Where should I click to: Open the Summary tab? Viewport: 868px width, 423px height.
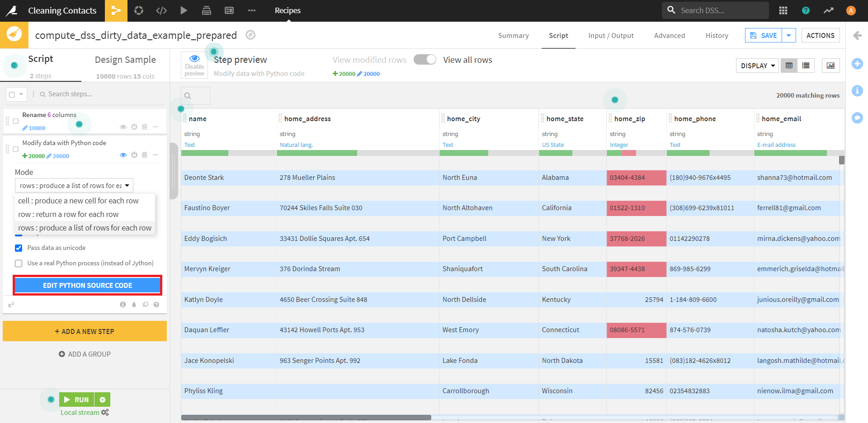coord(514,35)
